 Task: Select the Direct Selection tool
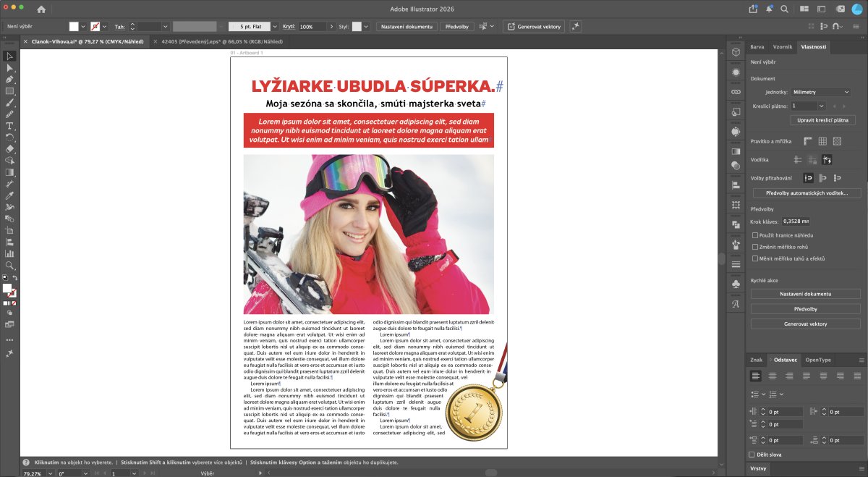(9, 67)
